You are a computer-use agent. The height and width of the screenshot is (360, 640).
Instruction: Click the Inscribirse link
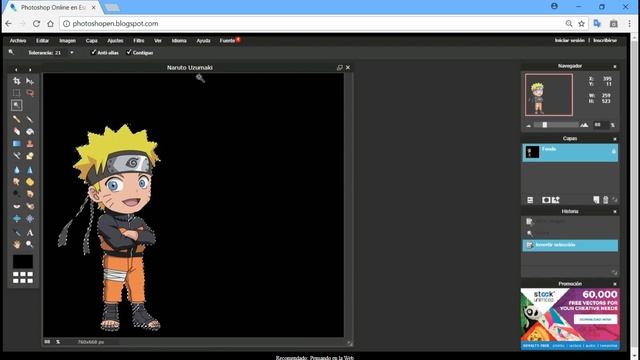tap(605, 40)
